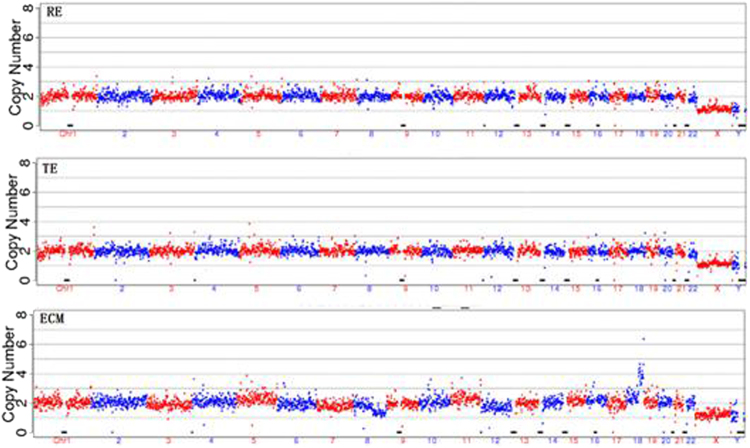Viewport: 750px width, 448px height.
Task: Select the Copy Number axis title in RE plot
Action: coord(15,68)
